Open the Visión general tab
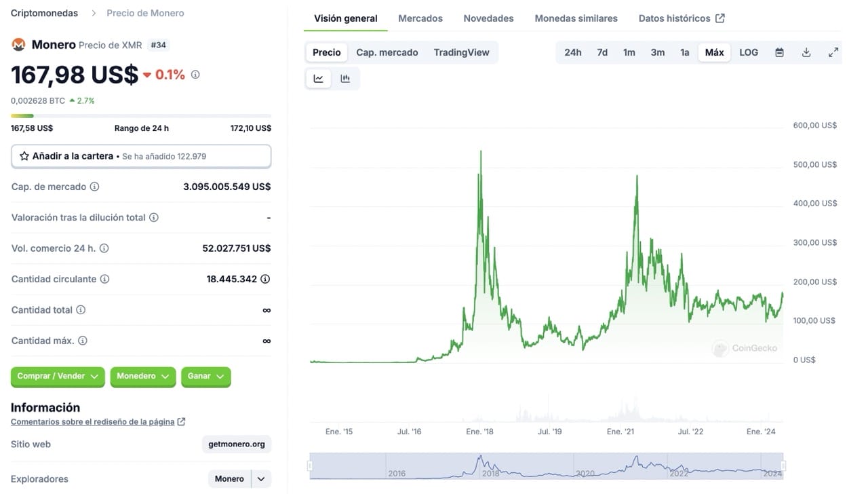Image resolution: width=868 pixels, height=494 pixels. point(346,18)
